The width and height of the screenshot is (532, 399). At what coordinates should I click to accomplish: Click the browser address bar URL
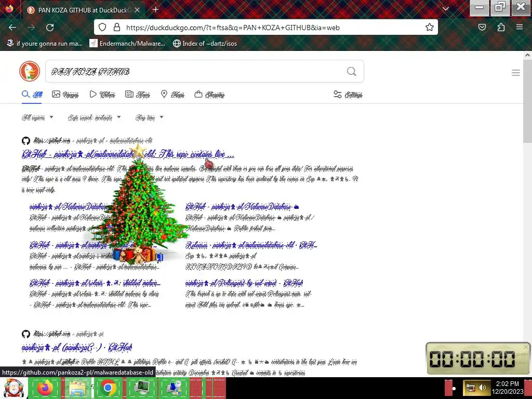point(233,28)
